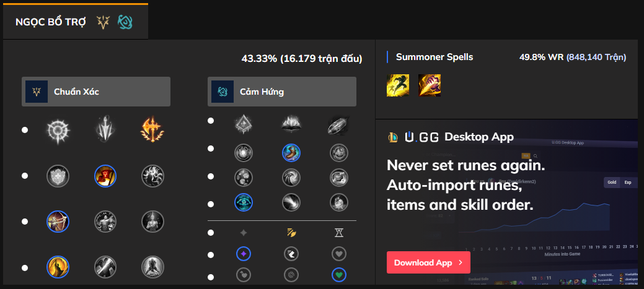Click the 848,140 Trận match count

596,57
